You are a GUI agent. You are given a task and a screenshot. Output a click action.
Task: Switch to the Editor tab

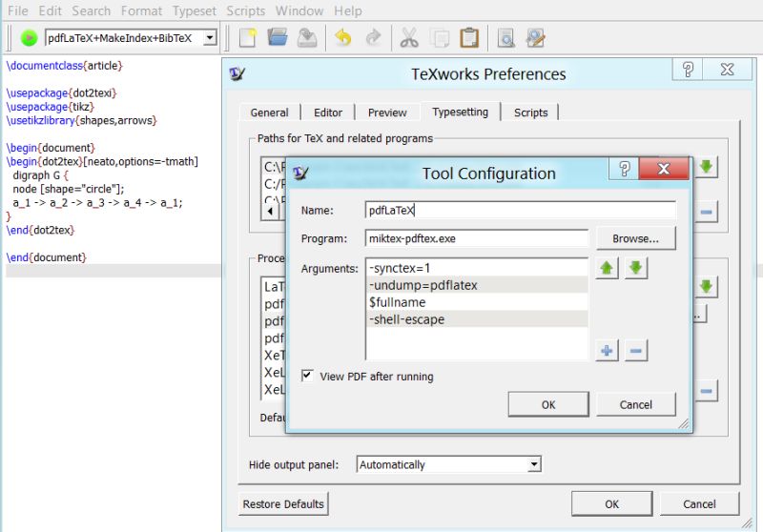pyautogui.click(x=328, y=113)
